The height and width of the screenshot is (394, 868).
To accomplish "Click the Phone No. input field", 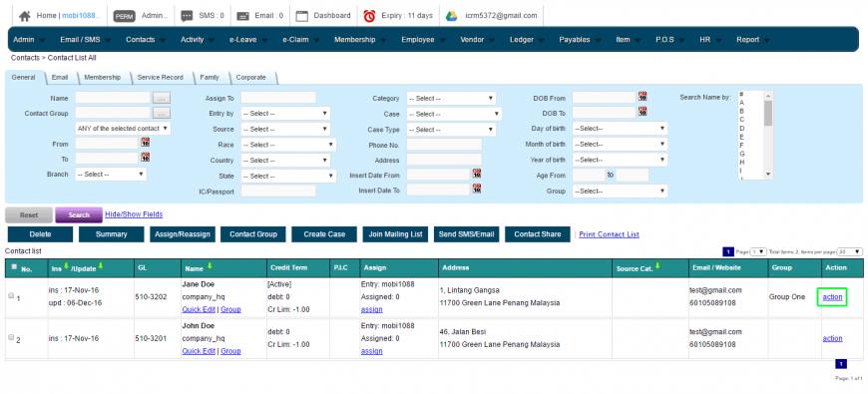I will click(444, 145).
